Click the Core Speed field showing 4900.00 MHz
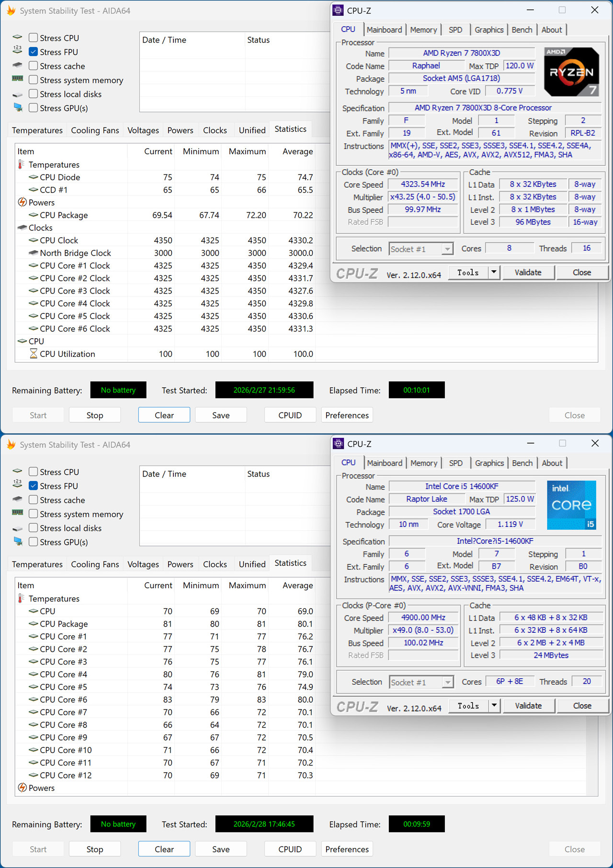The height and width of the screenshot is (868, 613). [423, 617]
